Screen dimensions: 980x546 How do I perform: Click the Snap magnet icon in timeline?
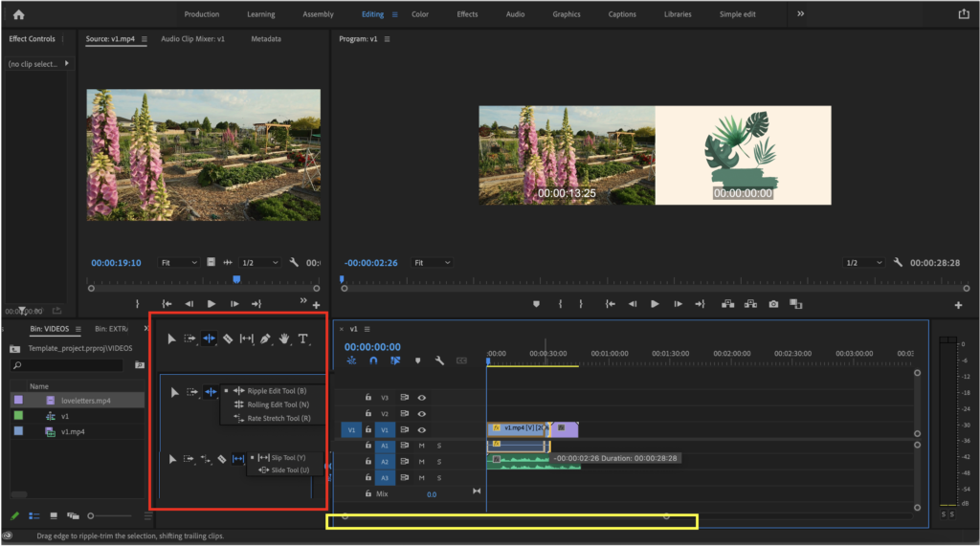pos(373,360)
